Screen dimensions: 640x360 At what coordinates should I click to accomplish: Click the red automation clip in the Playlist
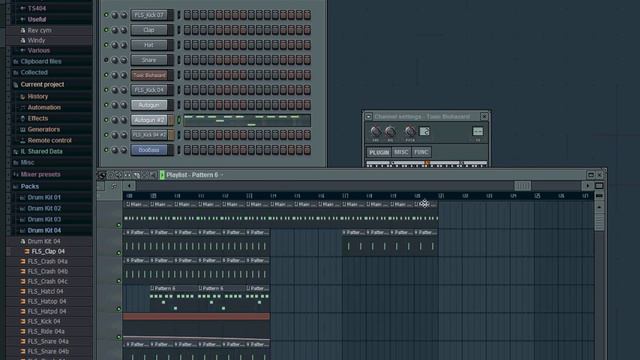(x=196, y=316)
